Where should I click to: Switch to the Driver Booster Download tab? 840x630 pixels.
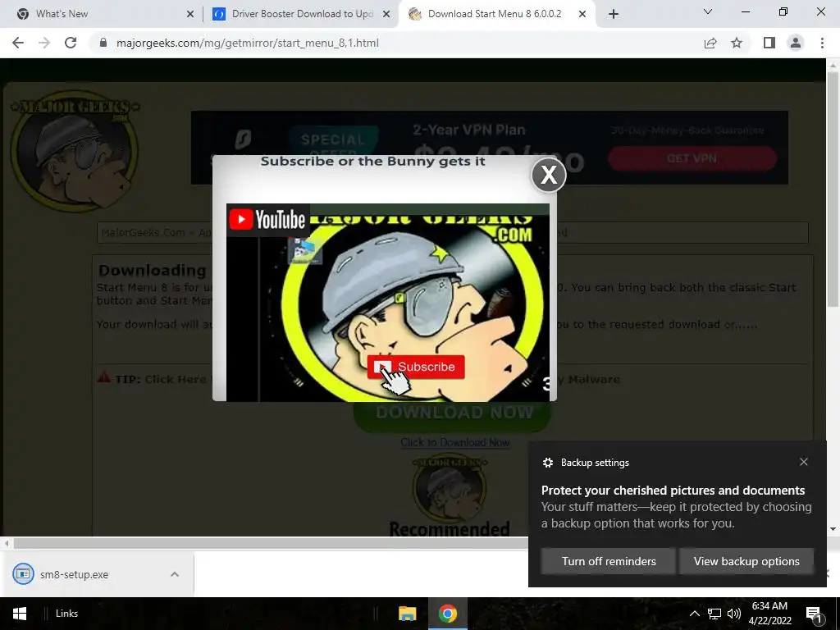point(301,14)
